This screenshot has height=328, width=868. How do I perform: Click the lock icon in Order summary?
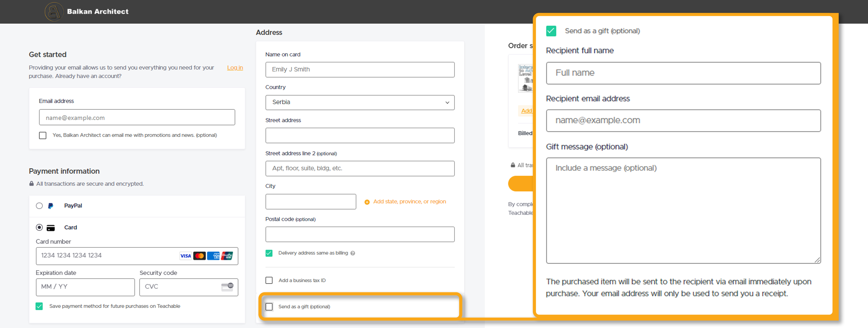pyautogui.click(x=513, y=165)
